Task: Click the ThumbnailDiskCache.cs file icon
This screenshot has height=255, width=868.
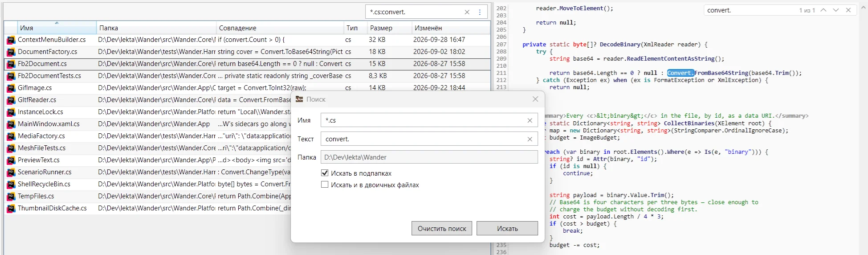Action: 11,209
